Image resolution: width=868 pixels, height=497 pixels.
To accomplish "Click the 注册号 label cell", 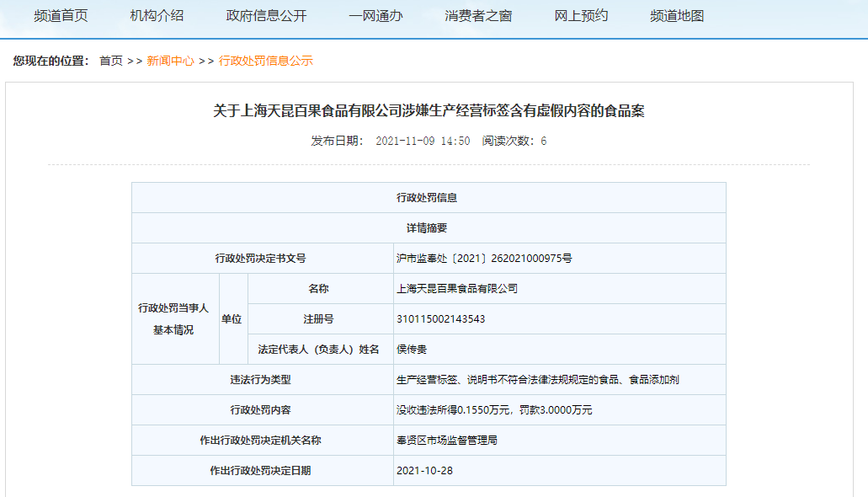I will [321, 319].
